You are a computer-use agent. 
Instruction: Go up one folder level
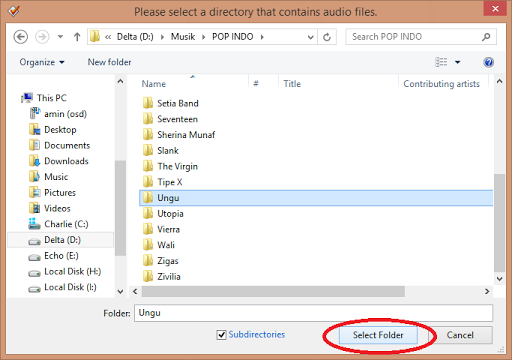[77, 37]
